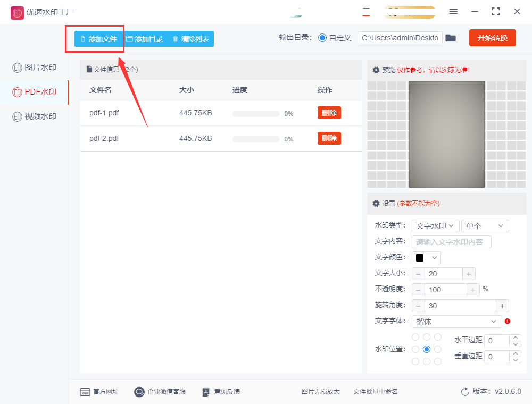Click the 优速水印工厂 app logo icon
The height and width of the screenshot is (404, 532).
tap(17, 13)
